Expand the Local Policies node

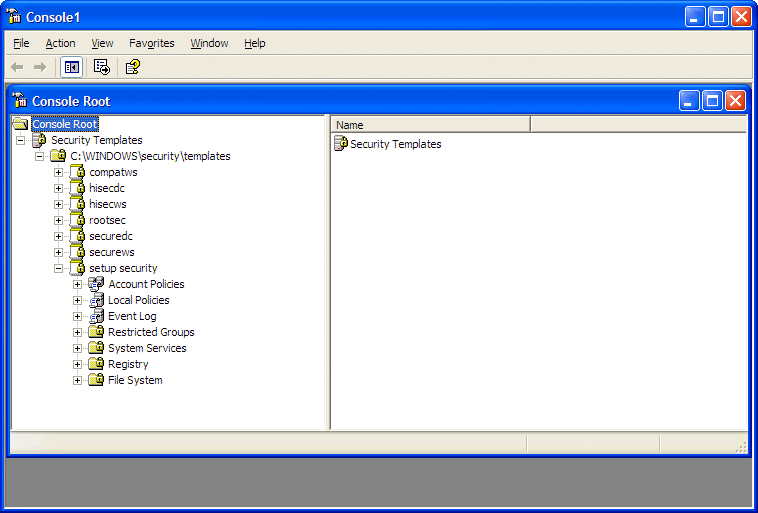tap(77, 300)
